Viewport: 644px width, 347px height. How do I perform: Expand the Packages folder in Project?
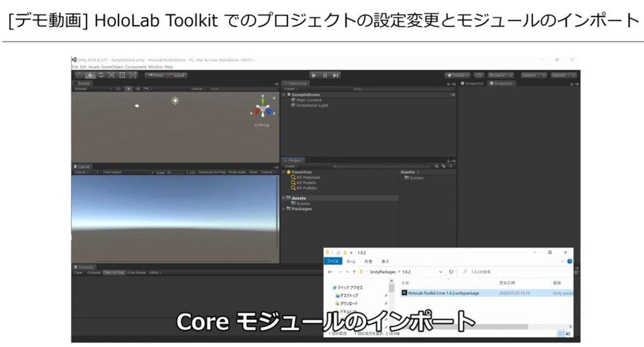pyautogui.click(x=284, y=209)
